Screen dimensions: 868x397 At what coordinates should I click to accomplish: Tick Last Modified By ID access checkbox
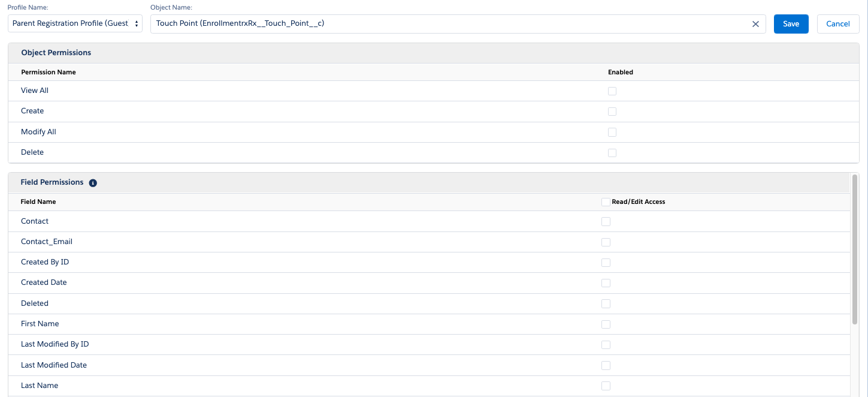(606, 345)
